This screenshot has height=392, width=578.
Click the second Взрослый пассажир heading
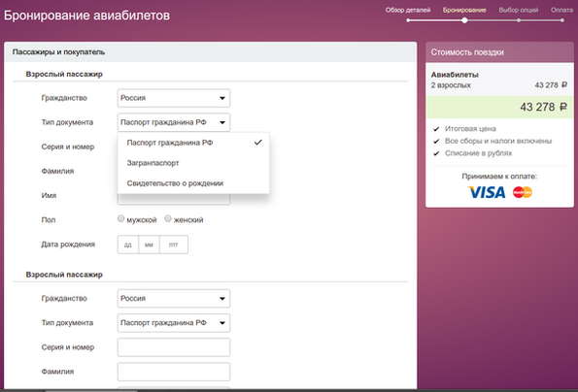point(64,275)
